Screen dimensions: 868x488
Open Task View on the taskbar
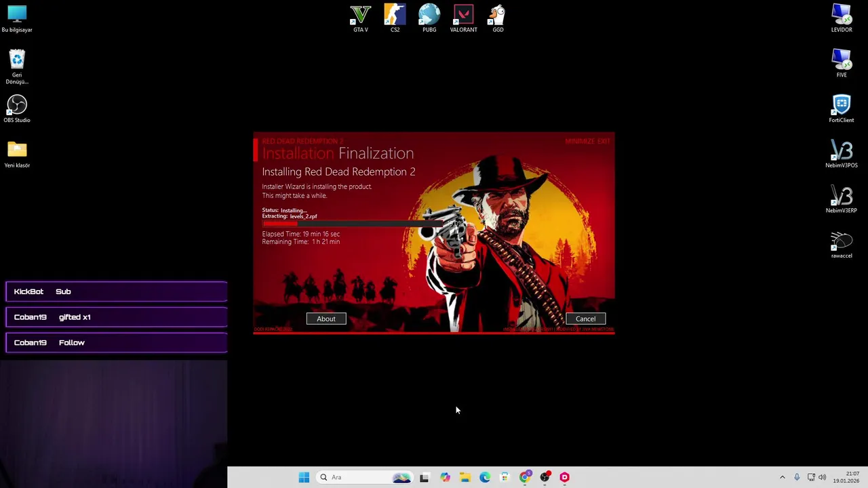424,477
